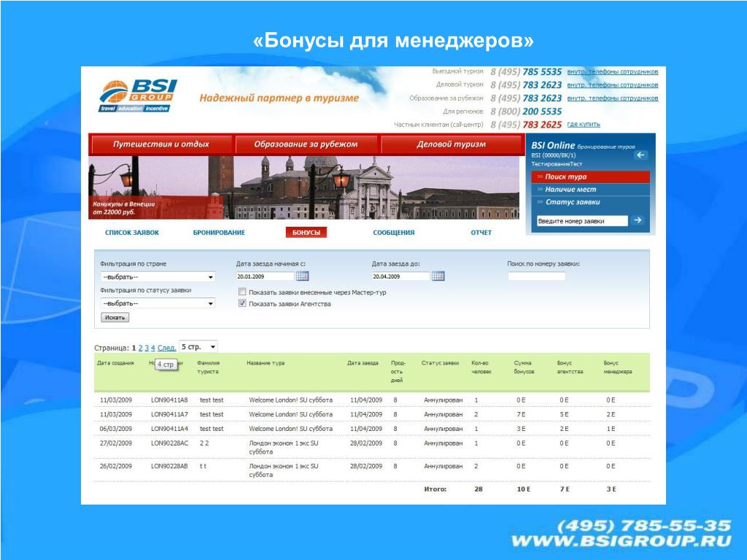Click the Venice holidays banner image

(304, 187)
